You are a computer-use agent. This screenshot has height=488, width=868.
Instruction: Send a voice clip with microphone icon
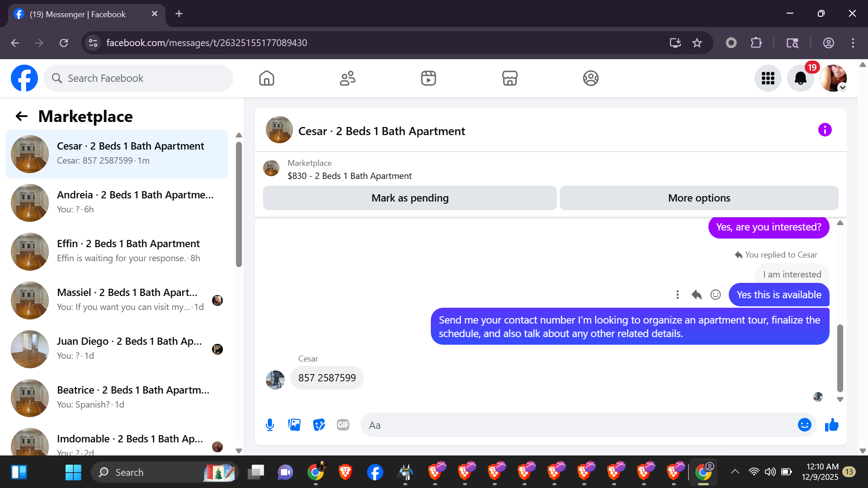click(270, 425)
